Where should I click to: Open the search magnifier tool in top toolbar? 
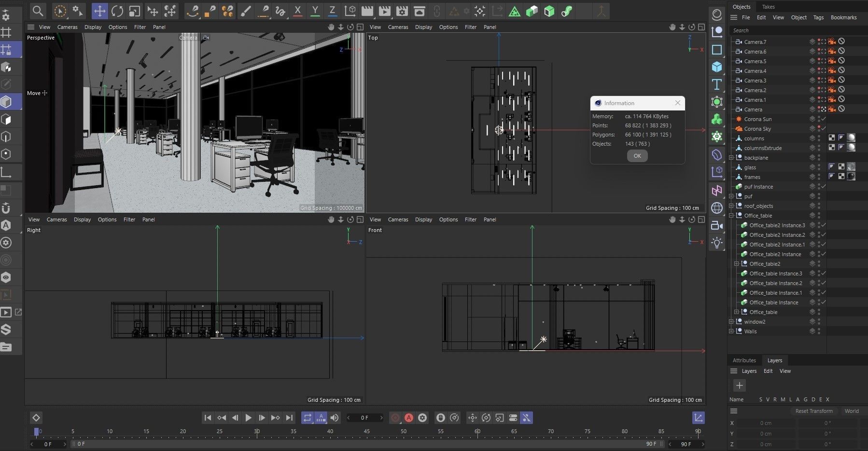(x=38, y=11)
